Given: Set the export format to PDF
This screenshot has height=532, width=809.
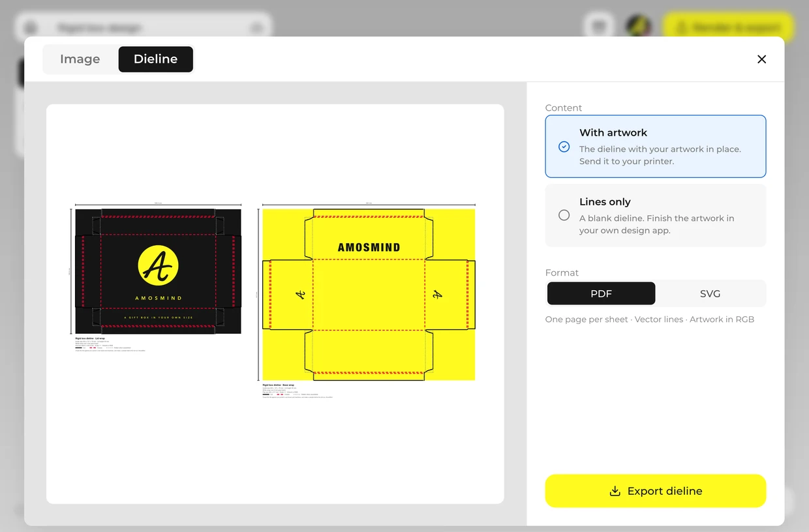Looking at the screenshot, I should tap(601, 293).
